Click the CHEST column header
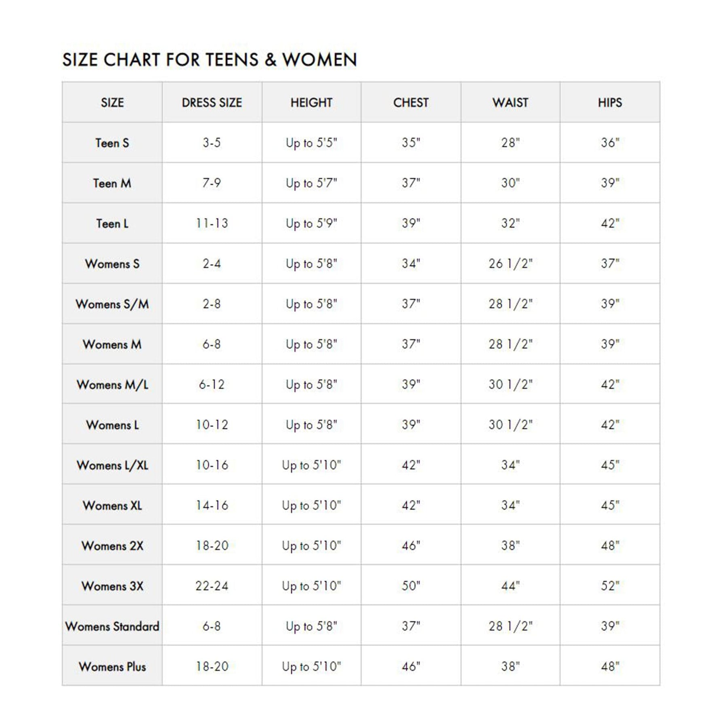Viewport: 728px width, 728px height. (x=411, y=103)
